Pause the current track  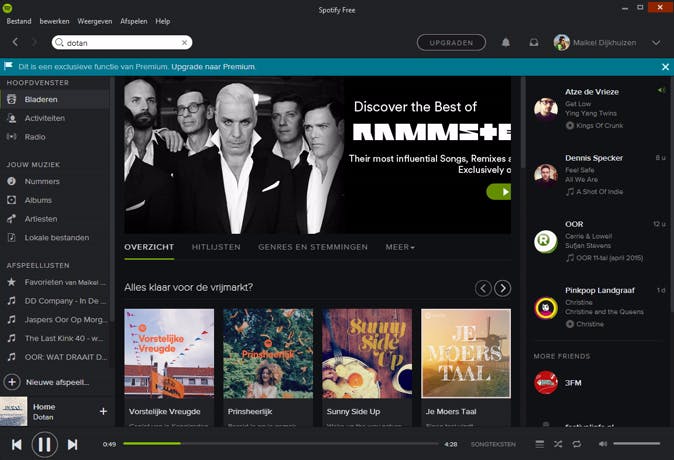coord(45,445)
